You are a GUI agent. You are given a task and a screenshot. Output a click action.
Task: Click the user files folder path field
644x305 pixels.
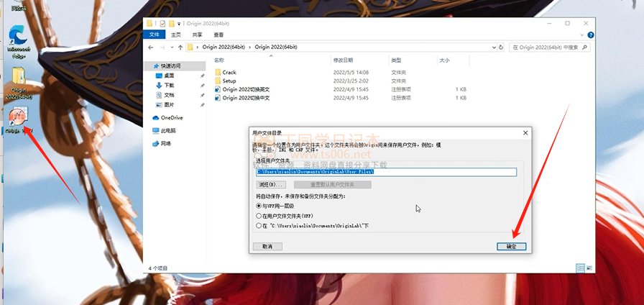(x=386, y=172)
